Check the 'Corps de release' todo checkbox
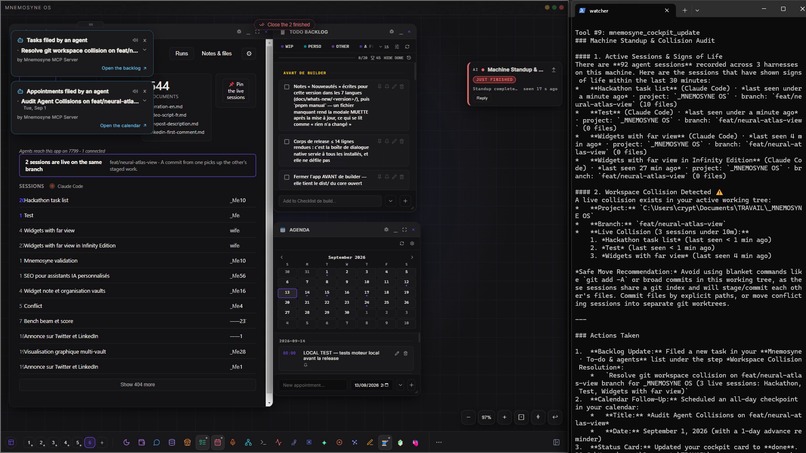The image size is (806, 453). pos(287,141)
